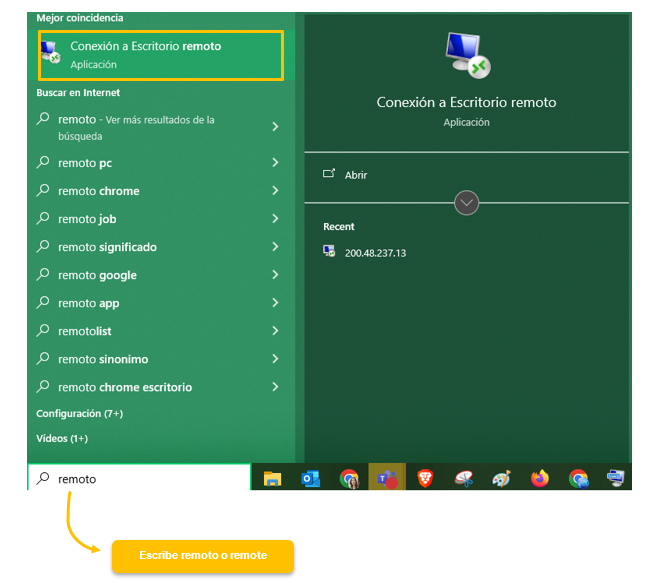657x583 pixels.
Task: Click the icon next to 200.48.237.13
Action: point(329,251)
